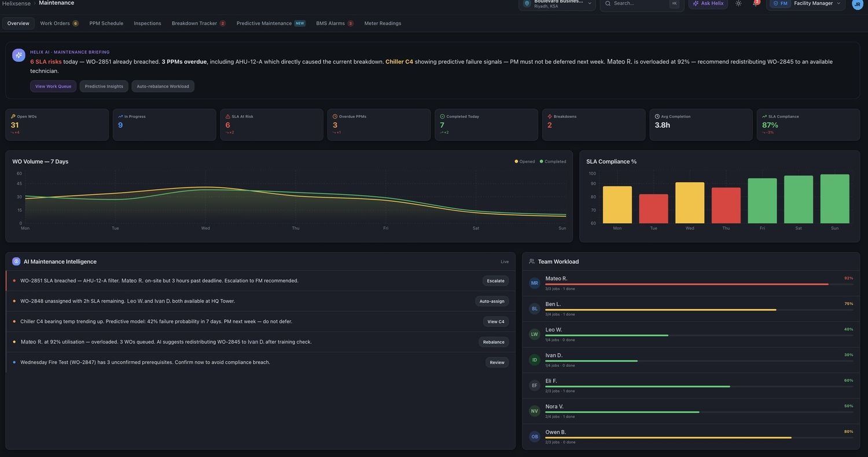Screen dimensions: 868x457
Task: Click the Overdue PPMs clock icon
Action: pos(335,116)
